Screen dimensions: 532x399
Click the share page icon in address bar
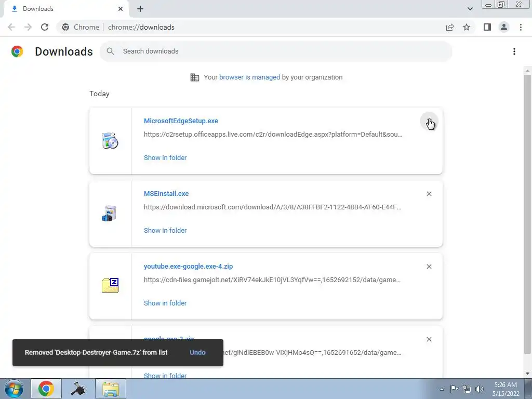(x=450, y=27)
